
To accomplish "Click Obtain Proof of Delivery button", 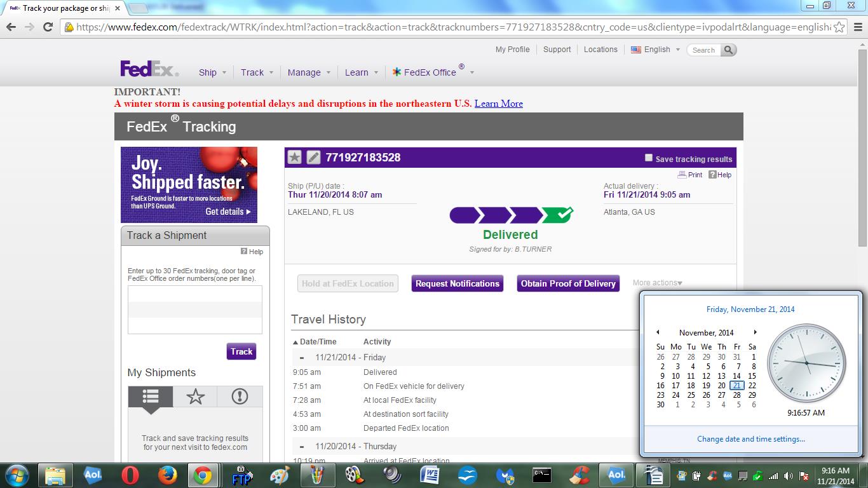I will pos(568,283).
